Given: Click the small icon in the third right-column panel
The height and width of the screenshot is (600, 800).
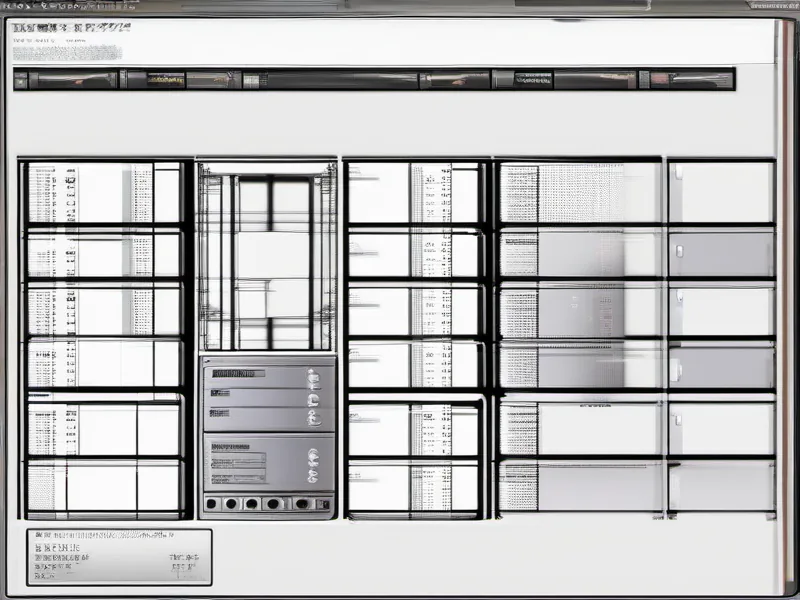Looking at the screenshot, I should point(679,297).
